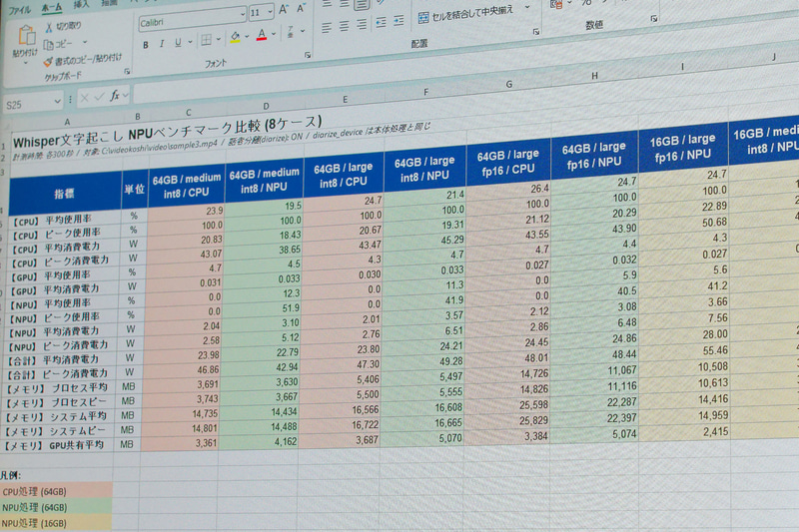Open the Clipboard (クリップボード) group dialog launcher
Viewport: 799px width, 532px height.
127,71
